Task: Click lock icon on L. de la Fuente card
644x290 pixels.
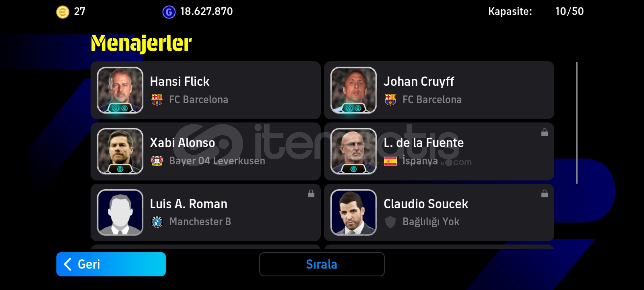Action: 544,132
